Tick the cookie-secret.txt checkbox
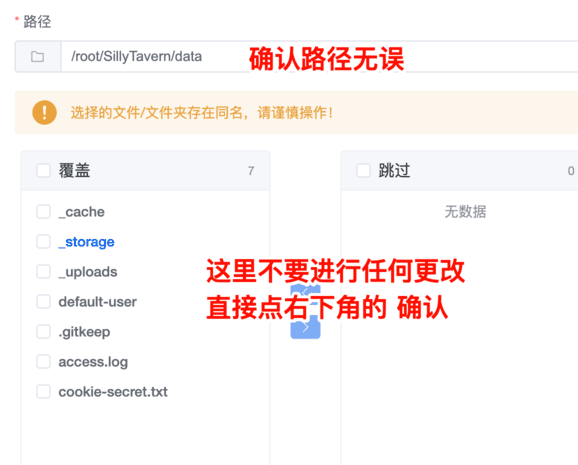 pos(43,392)
